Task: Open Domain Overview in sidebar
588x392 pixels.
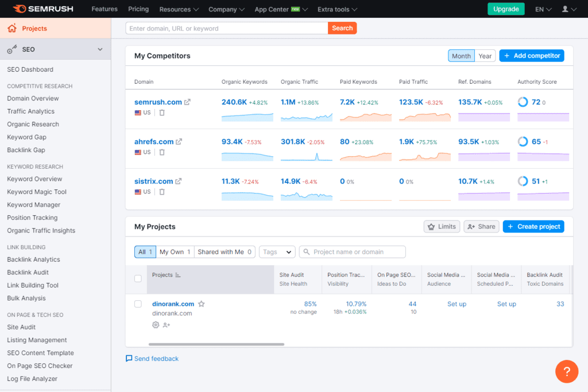Action: click(x=33, y=99)
